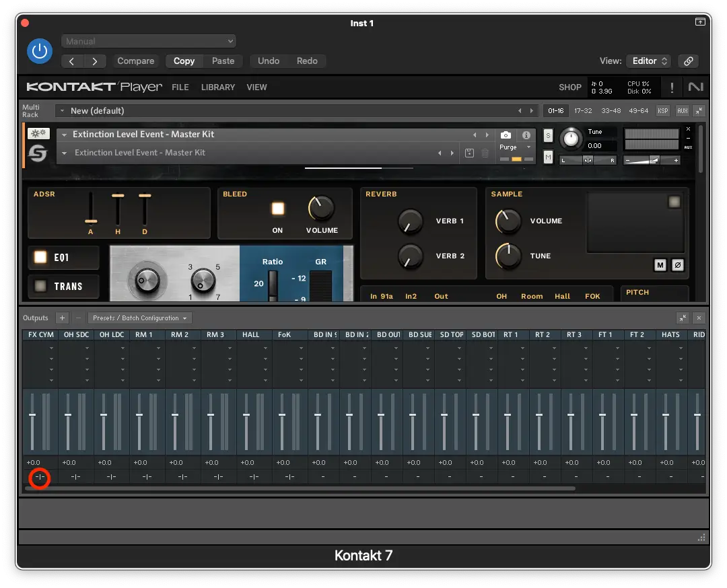Viewport: 727px width, 588px height.
Task: Click the BLEED VOLUME knob
Action: tap(321, 208)
